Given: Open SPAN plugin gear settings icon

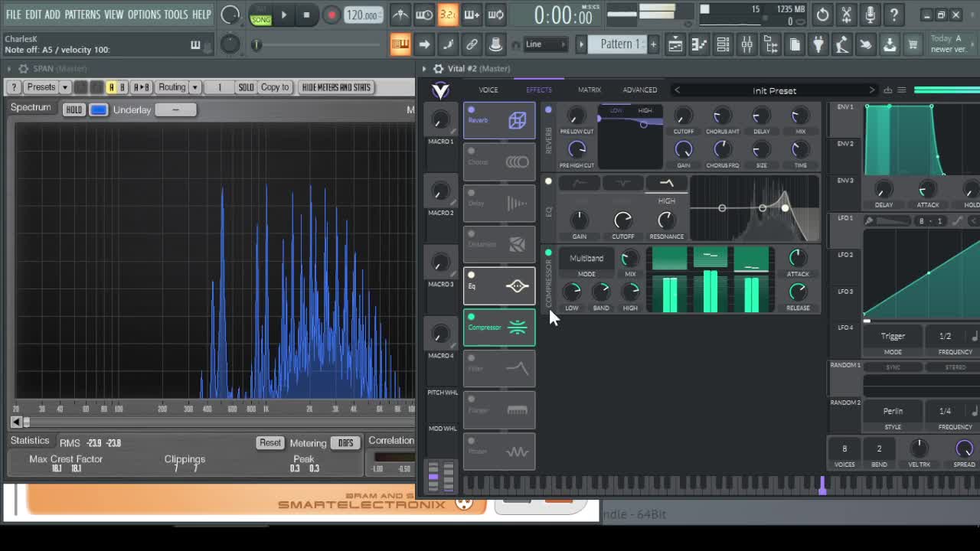Looking at the screenshot, I should coord(22,69).
